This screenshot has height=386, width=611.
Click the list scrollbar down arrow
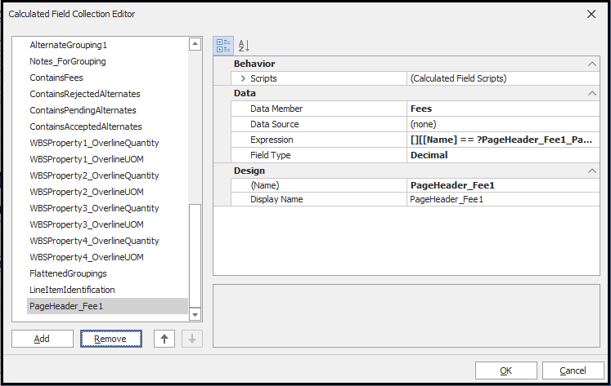pos(195,314)
